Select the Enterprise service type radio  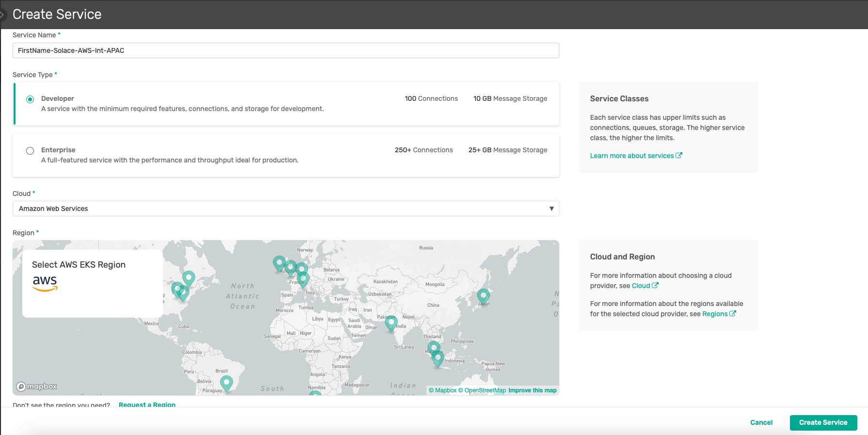click(x=30, y=151)
